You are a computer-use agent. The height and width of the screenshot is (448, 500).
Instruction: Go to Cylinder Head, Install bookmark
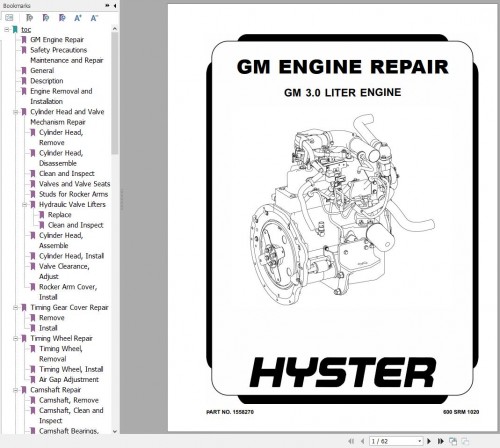(72, 256)
